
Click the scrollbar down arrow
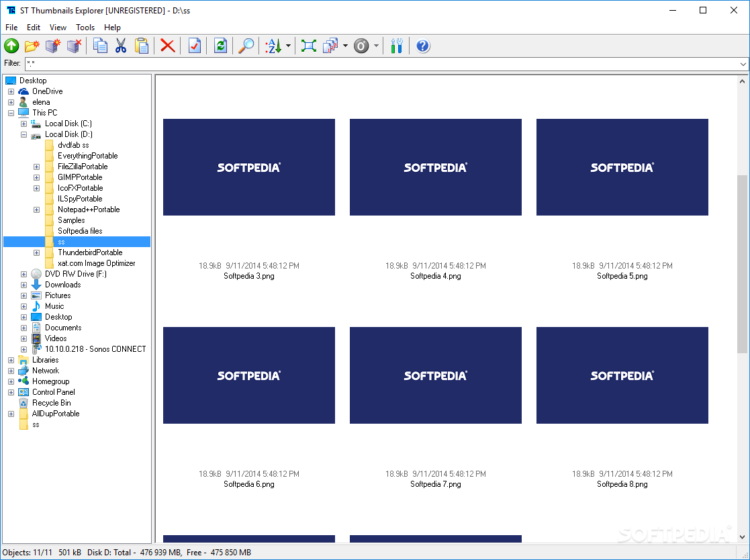pos(743,536)
